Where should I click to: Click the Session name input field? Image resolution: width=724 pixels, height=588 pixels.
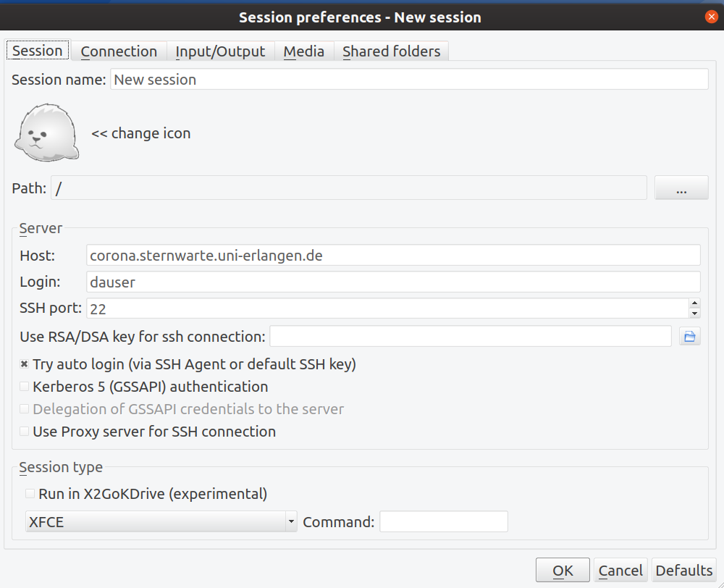click(x=409, y=80)
